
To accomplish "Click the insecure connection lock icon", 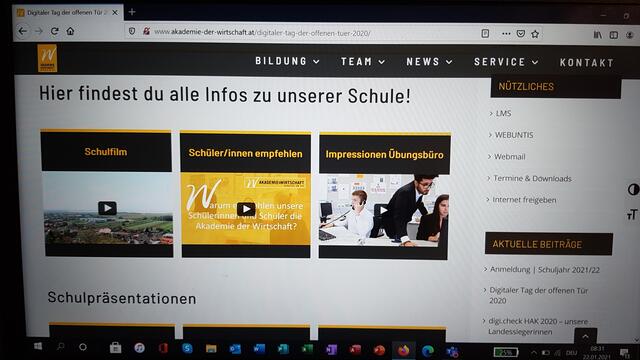I will (x=146, y=31).
